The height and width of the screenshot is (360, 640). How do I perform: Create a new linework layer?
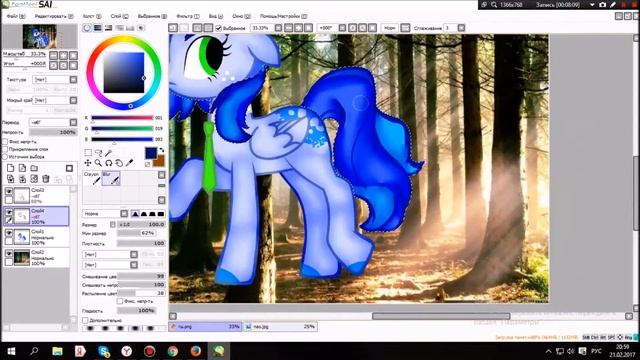point(22,168)
